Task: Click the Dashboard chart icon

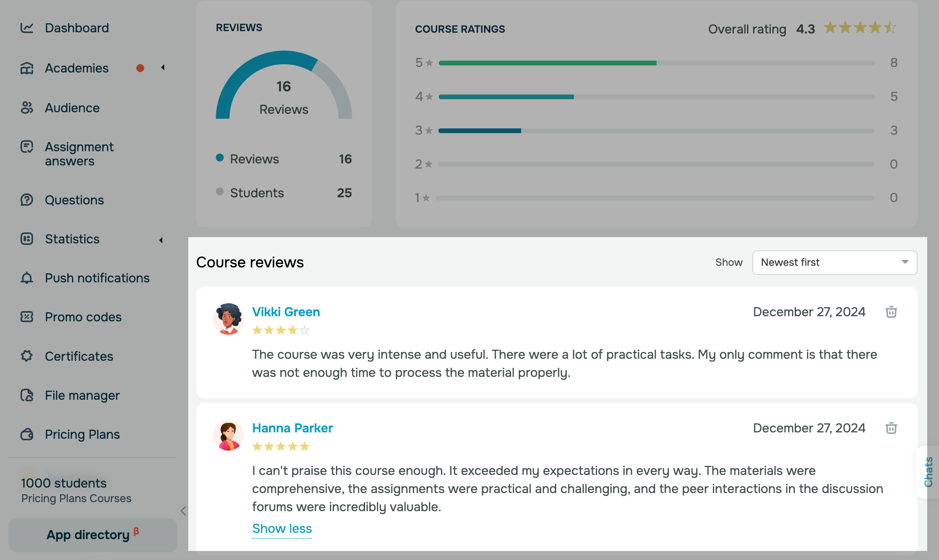Action: click(27, 28)
